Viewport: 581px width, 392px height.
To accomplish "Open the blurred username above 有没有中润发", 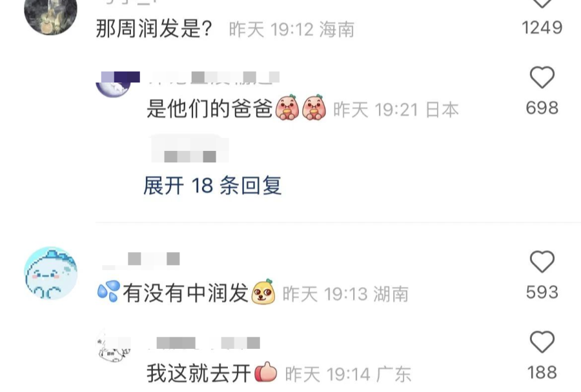I will pyautogui.click(x=141, y=259).
